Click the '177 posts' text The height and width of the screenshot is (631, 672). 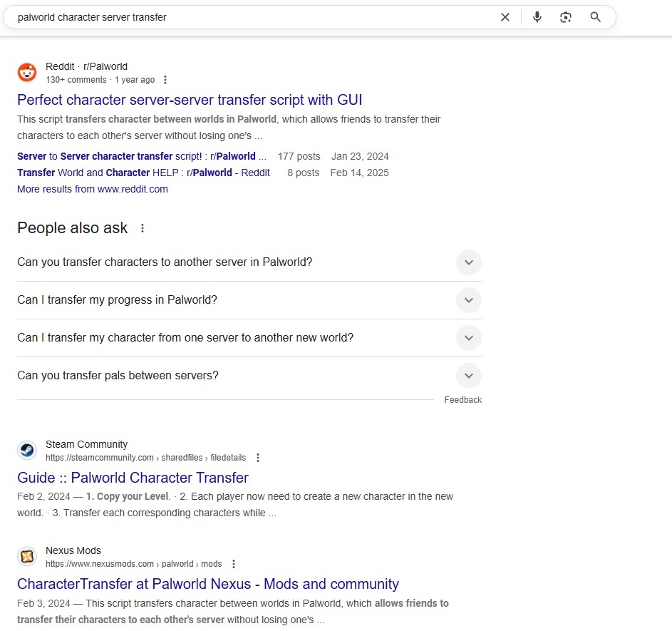click(x=299, y=156)
